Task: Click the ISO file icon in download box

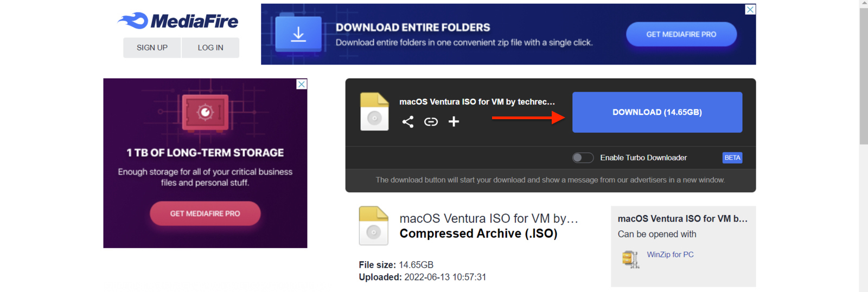Action: [374, 112]
